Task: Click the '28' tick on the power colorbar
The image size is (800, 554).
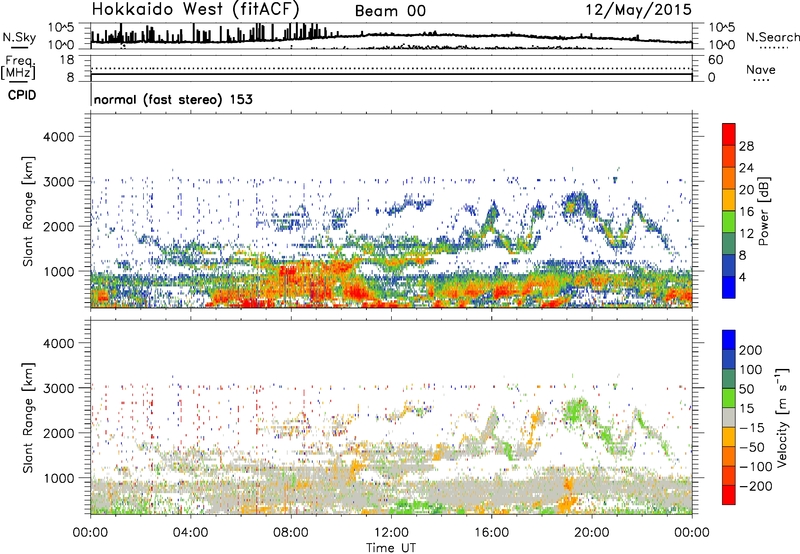Action: pos(746,146)
